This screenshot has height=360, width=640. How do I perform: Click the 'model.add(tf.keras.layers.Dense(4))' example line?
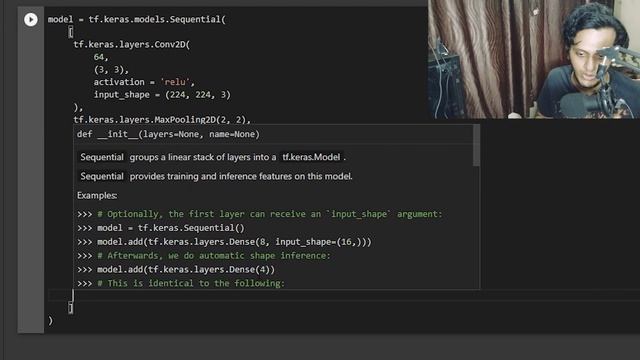coord(176,269)
